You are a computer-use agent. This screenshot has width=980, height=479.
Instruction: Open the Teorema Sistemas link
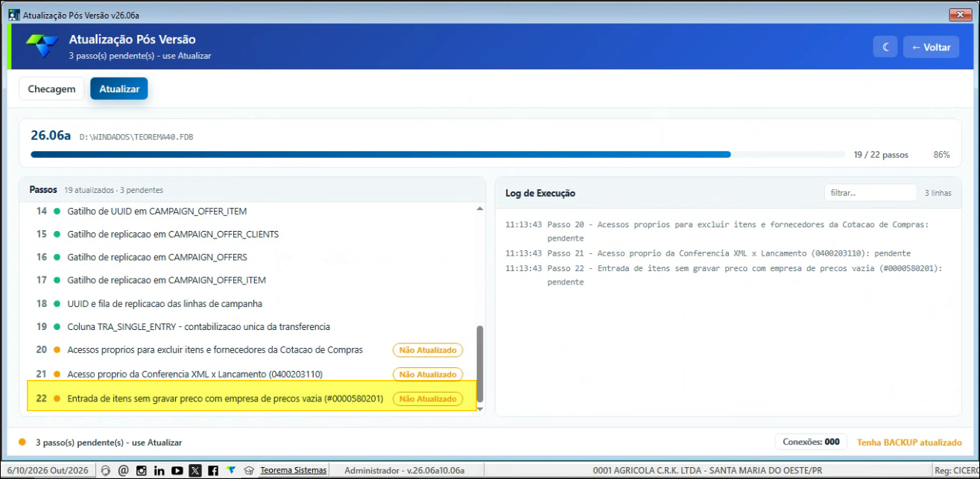point(294,470)
